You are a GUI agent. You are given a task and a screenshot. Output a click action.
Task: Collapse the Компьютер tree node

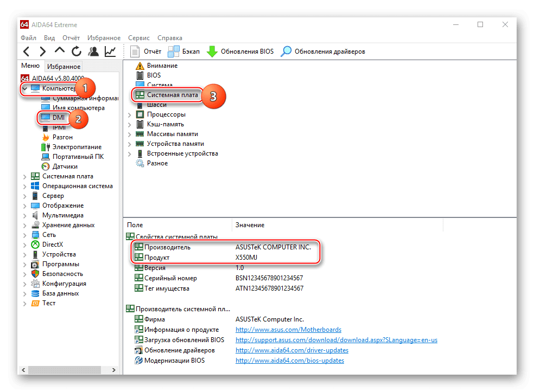click(x=25, y=88)
